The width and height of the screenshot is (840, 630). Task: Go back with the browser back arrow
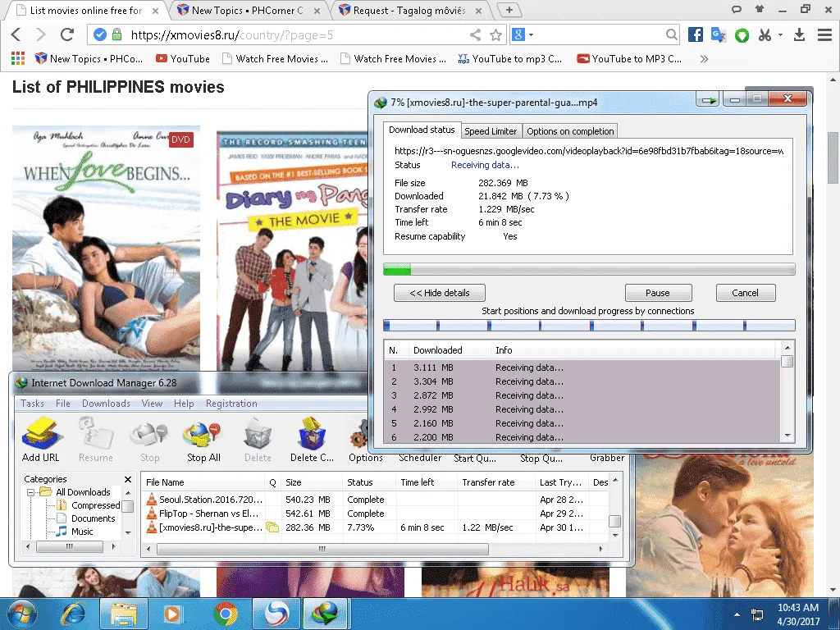coord(16,34)
